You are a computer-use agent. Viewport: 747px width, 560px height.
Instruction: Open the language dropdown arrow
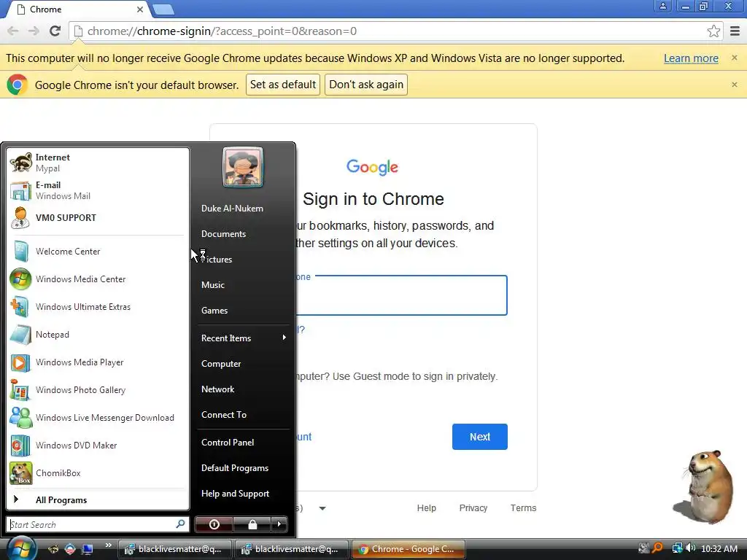coord(322,508)
